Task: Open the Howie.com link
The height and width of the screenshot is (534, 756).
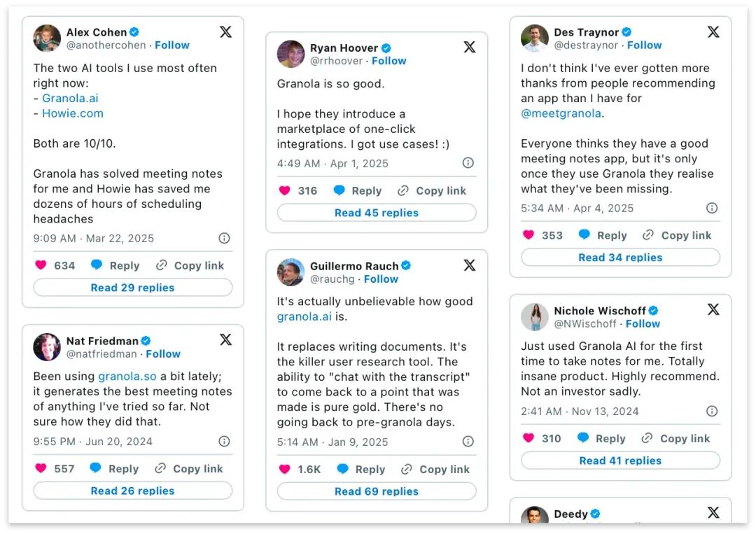Action: pos(73,113)
